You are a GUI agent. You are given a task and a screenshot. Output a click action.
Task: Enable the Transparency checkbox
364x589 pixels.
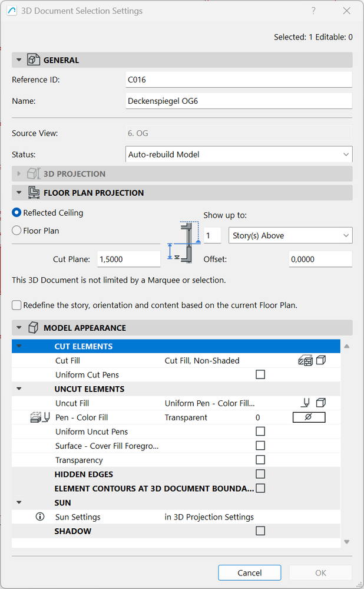[x=260, y=460]
